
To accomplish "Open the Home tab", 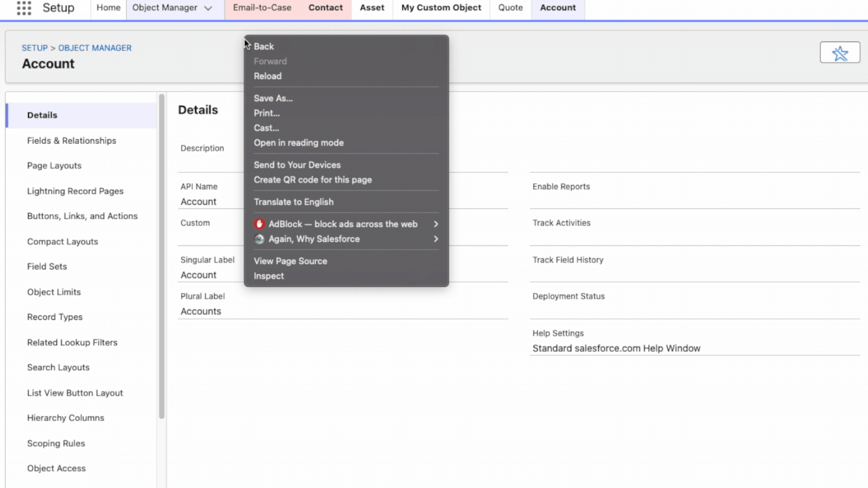I will coord(108,8).
